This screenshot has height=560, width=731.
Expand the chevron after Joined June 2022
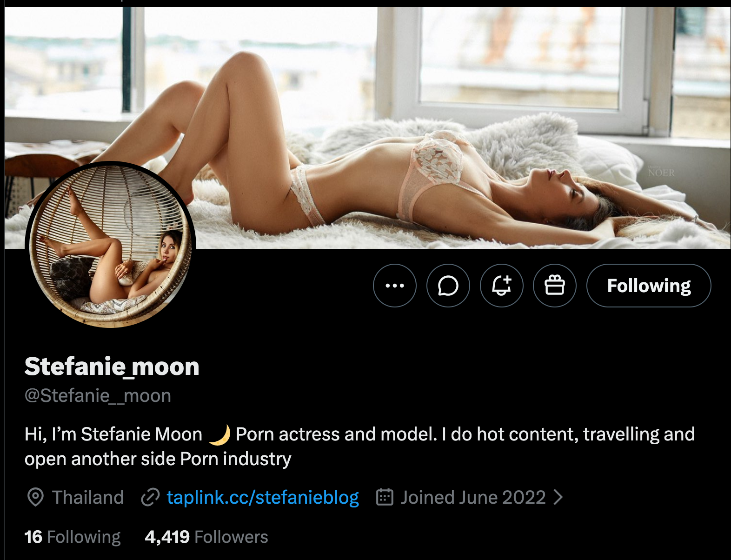tap(558, 497)
